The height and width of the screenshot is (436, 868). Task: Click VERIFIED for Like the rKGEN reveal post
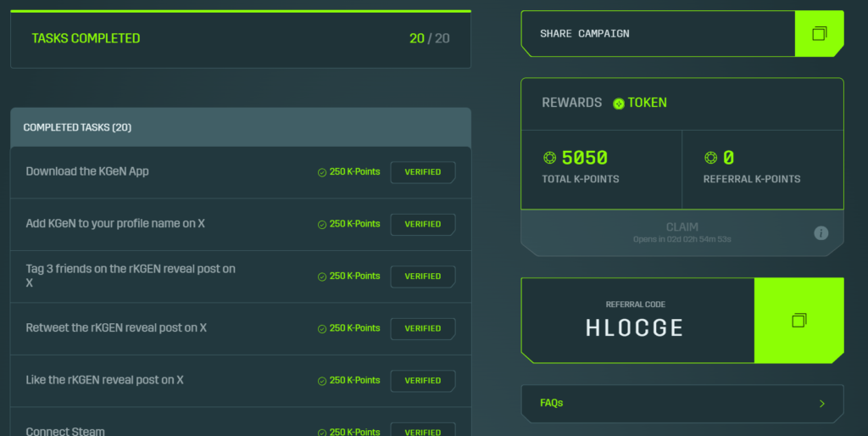coord(423,381)
